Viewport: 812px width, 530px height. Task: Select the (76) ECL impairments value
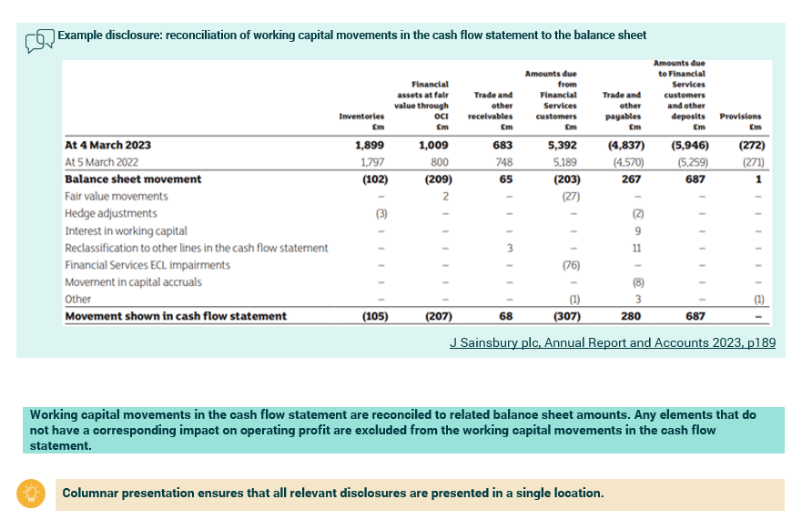click(571, 265)
